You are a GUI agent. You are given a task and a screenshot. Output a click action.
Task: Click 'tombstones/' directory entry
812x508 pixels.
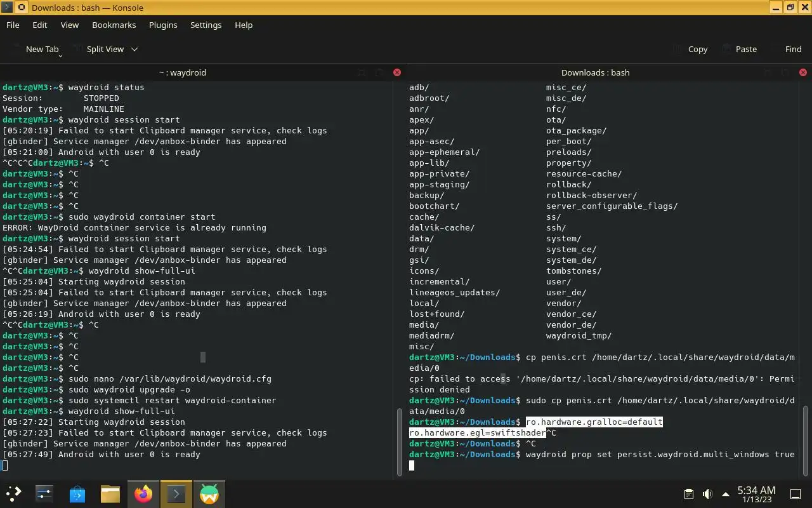[574, 271]
